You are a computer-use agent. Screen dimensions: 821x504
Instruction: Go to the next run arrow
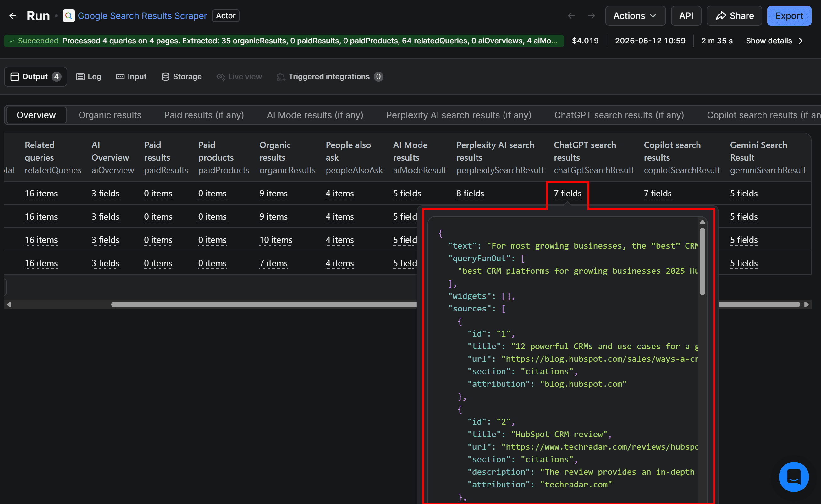point(591,16)
